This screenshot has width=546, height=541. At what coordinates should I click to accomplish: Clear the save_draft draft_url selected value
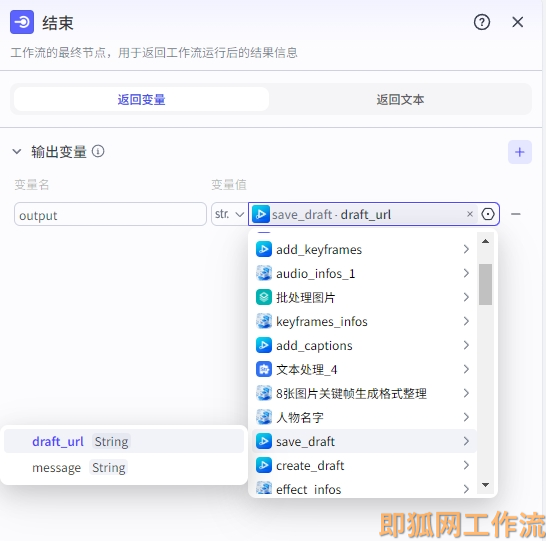[x=470, y=214]
